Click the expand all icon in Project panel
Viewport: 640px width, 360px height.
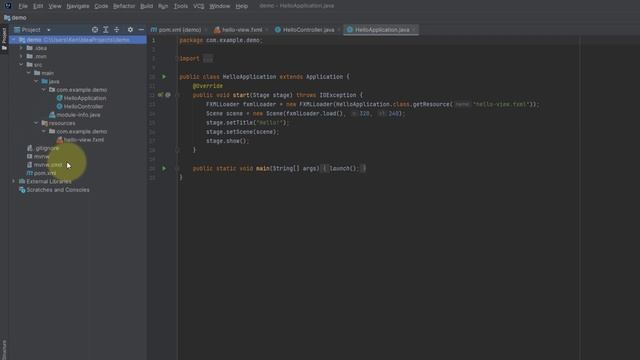coord(106,30)
